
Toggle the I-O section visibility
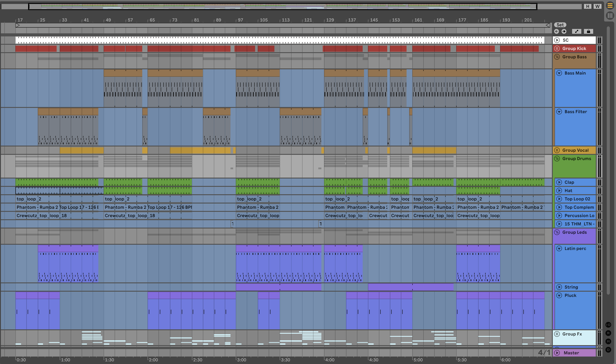click(608, 325)
